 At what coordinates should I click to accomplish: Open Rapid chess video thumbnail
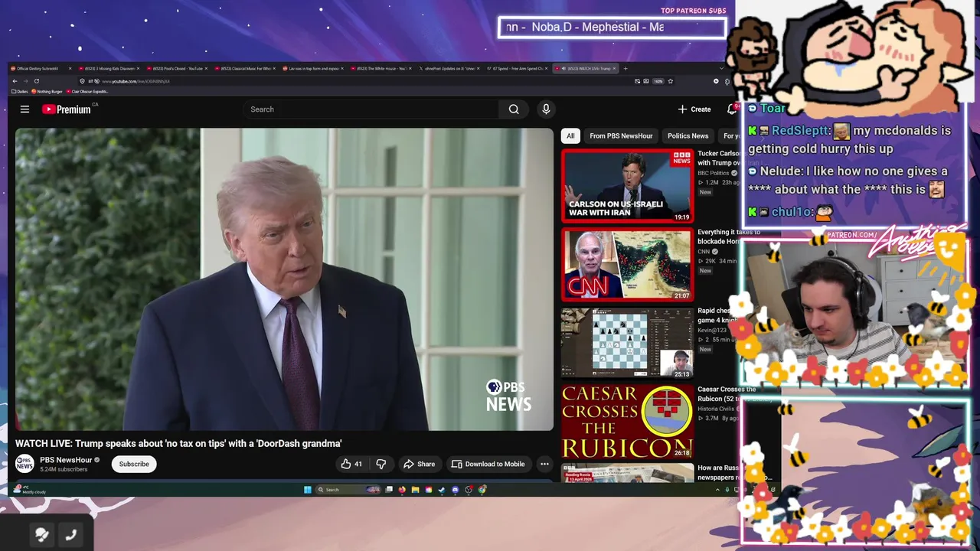[x=627, y=343]
